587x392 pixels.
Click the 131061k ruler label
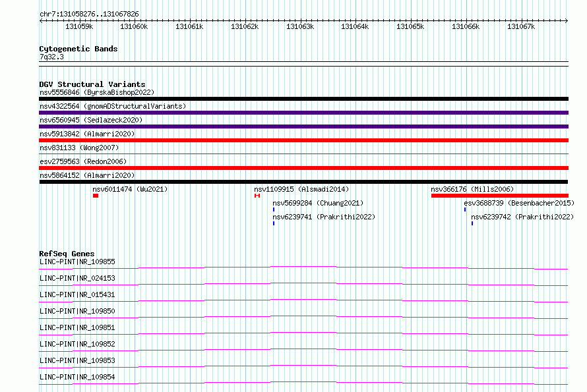pos(189,26)
